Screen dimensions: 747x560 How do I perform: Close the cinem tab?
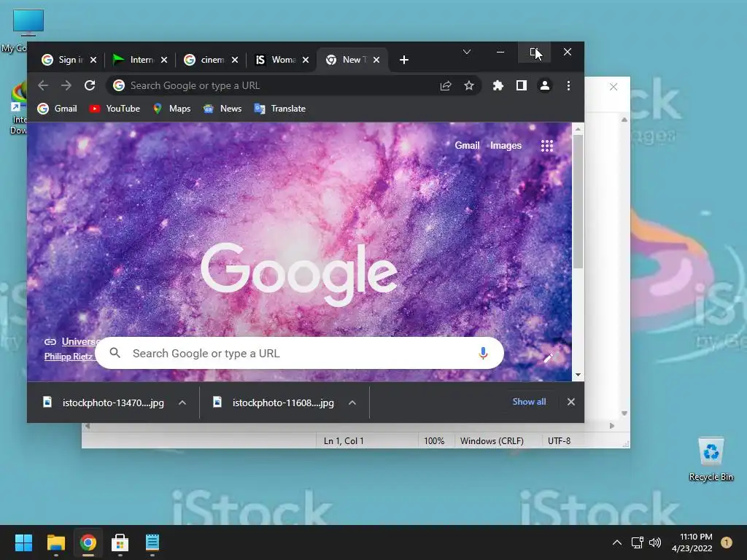pyautogui.click(x=235, y=60)
